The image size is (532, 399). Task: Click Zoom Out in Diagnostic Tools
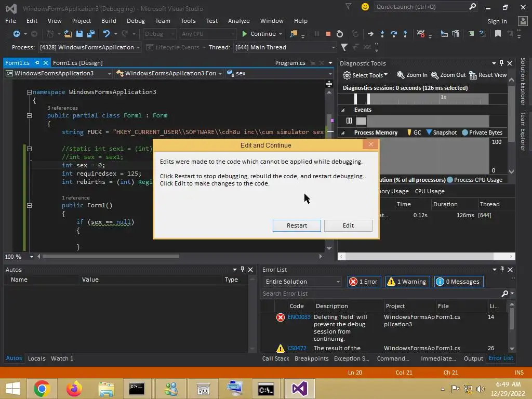click(448, 75)
